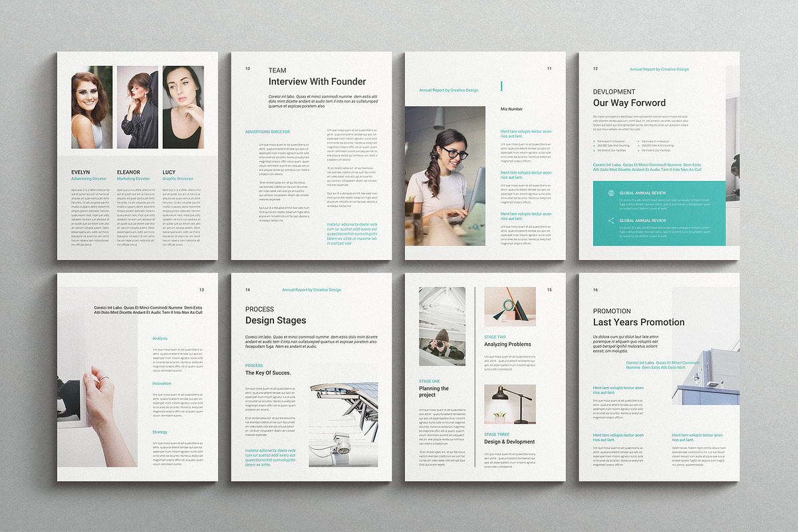Select the "Our Way Forword" title
The width and height of the screenshot is (798, 532).
pyautogui.click(x=629, y=103)
